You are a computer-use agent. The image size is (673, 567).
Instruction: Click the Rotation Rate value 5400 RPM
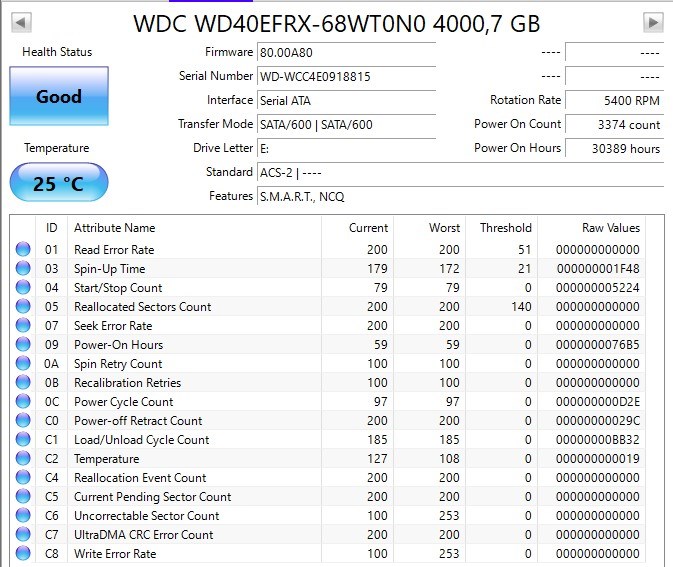coord(614,100)
